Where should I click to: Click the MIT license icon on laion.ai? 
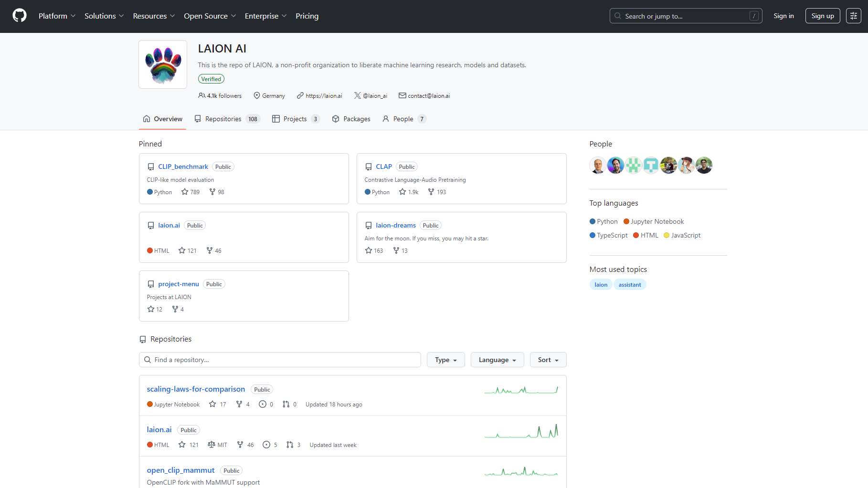tap(212, 445)
